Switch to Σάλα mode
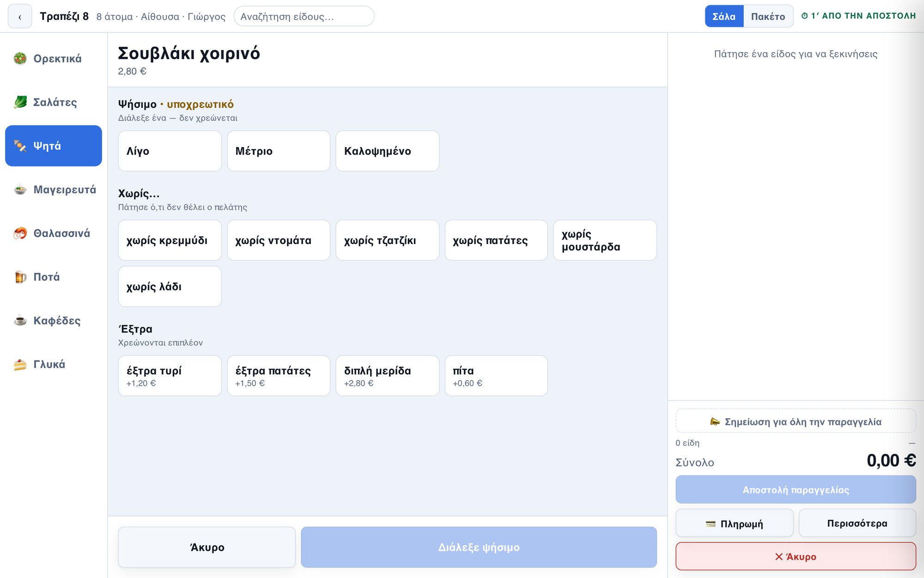Viewport: 924px width, 578px height. (x=724, y=17)
